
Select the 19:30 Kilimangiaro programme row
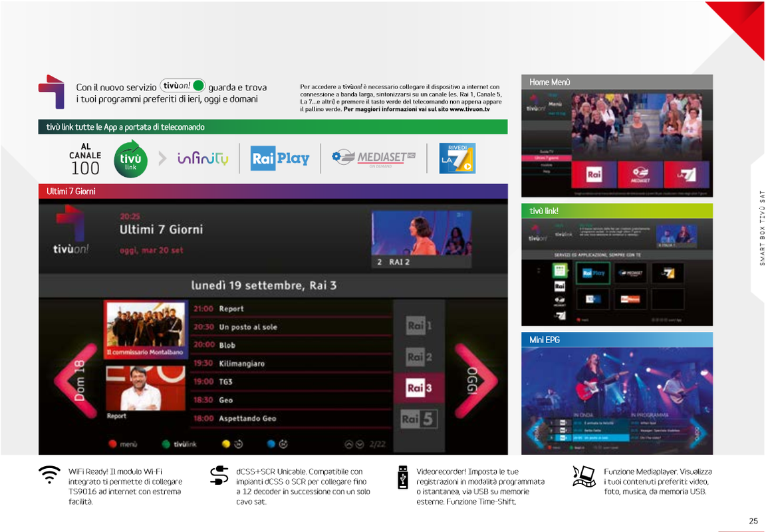click(291, 363)
